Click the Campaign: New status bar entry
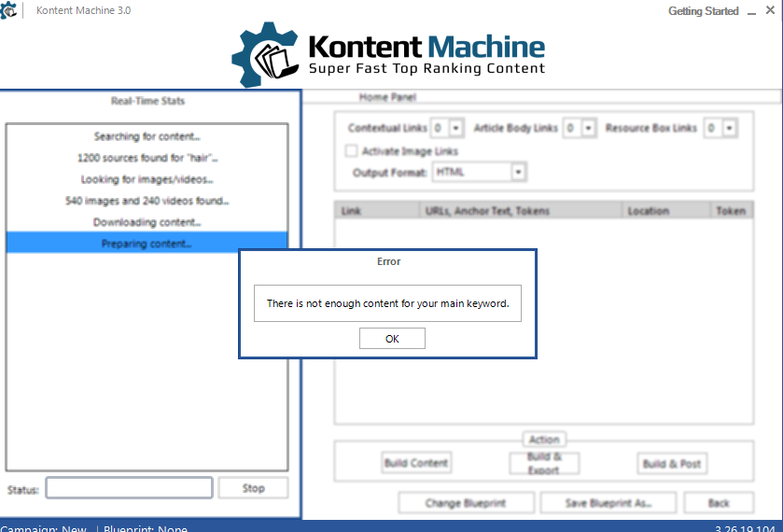This screenshot has width=783, height=532. (44, 528)
